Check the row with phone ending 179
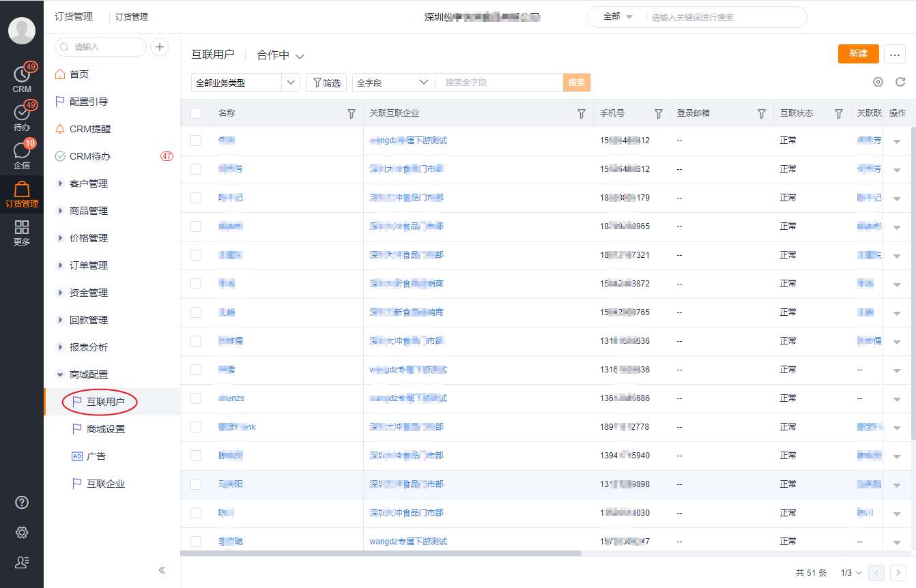 click(196, 198)
